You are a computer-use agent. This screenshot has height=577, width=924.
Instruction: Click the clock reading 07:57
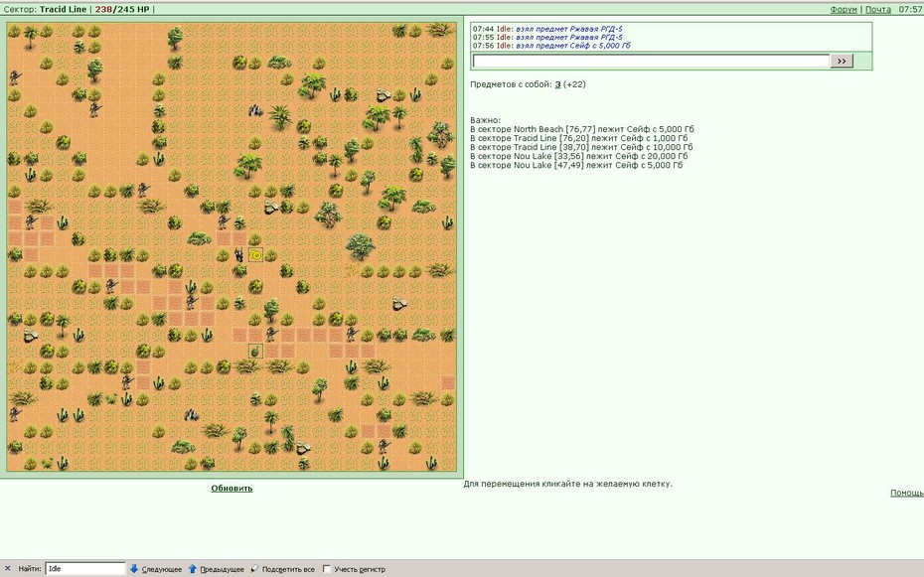(910, 9)
